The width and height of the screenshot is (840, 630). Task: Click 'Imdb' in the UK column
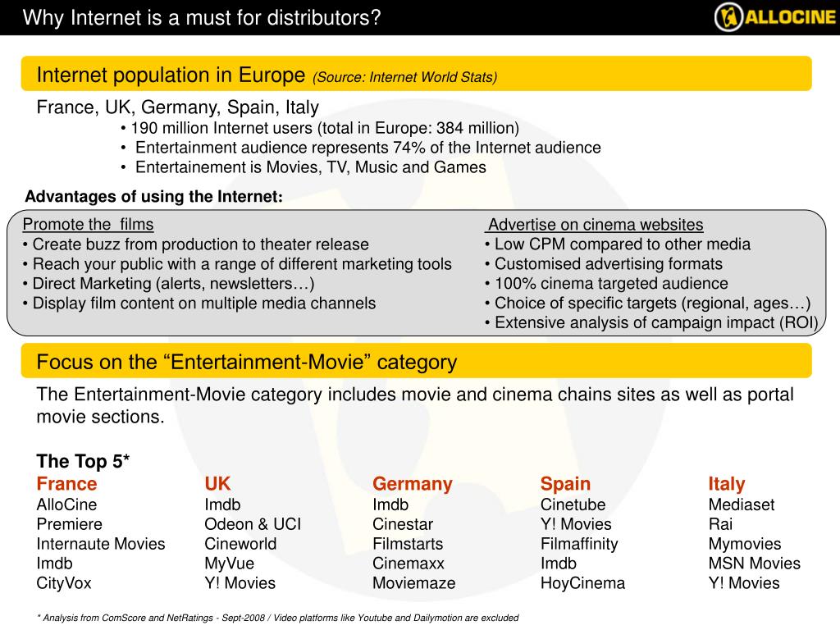[x=222, y=504]
